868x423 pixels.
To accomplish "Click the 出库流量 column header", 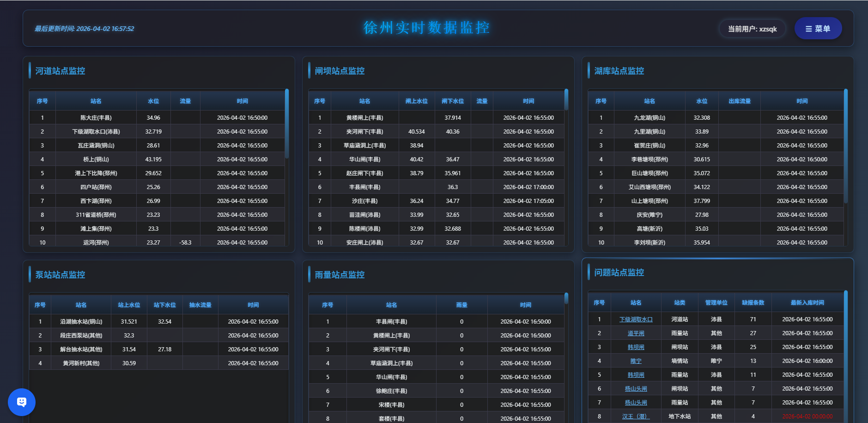I will click(739, 101).
